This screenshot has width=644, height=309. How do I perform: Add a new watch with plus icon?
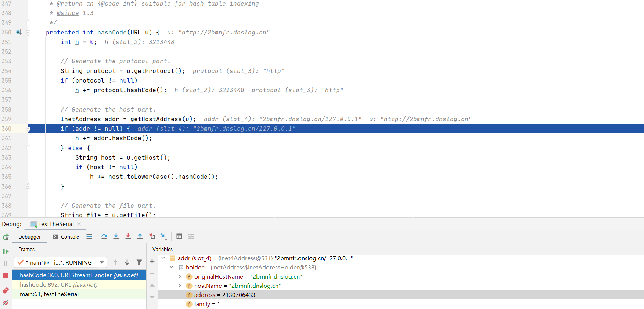[152, 261]
